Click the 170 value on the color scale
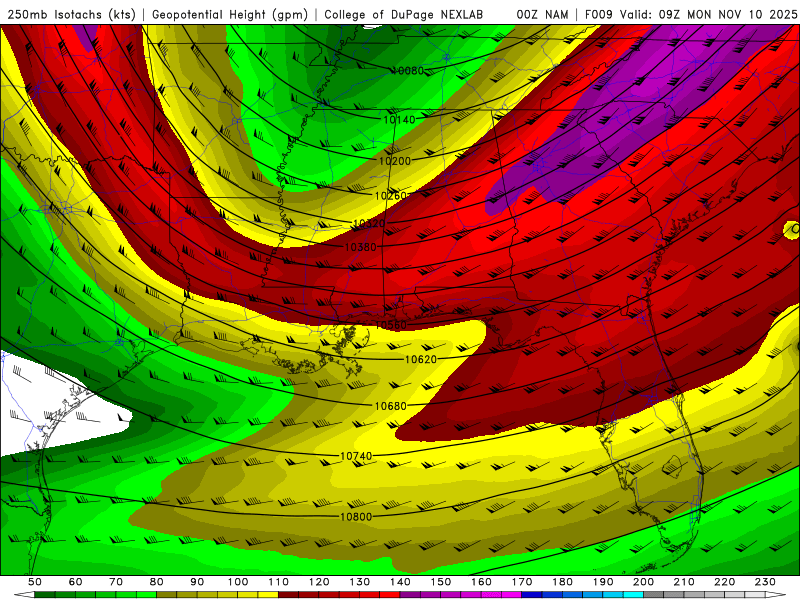The width and height of the screenshot is (800, 600). click(522, 582)
